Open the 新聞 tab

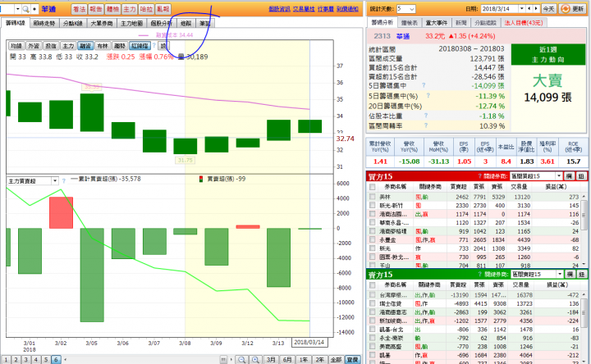(460, 23)
